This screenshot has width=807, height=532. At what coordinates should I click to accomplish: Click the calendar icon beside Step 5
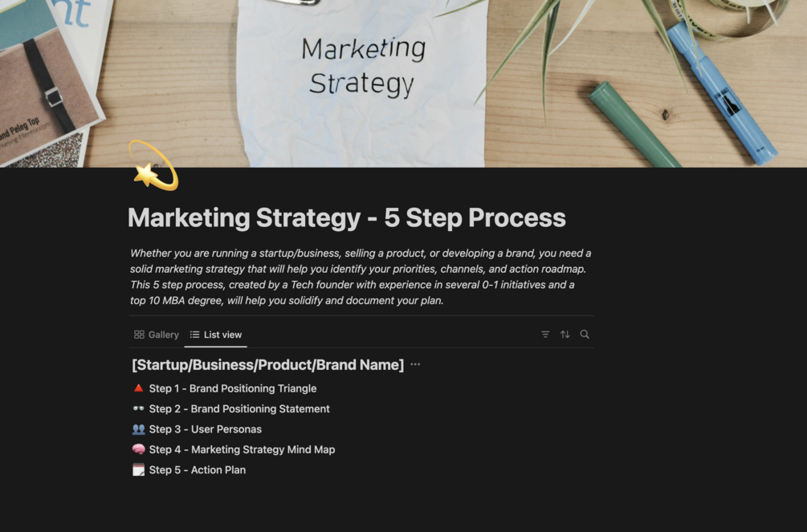pyautogui.click(x=138, y=469)
